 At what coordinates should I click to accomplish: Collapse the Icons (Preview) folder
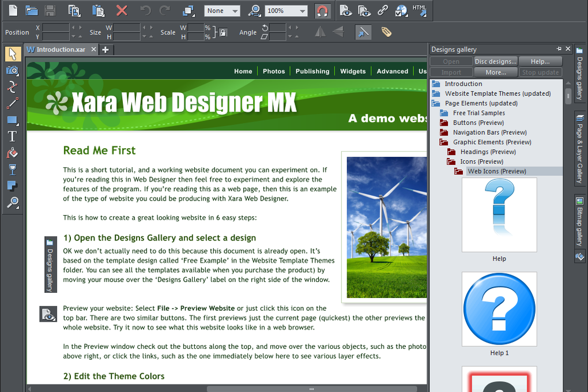[451, 161]
